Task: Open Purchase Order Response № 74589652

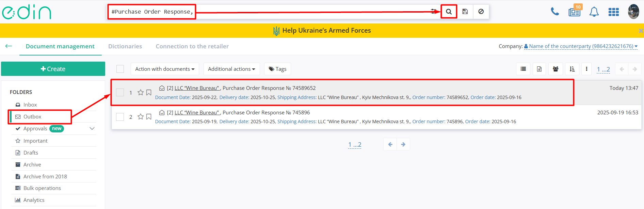Action: click(269, 88)
